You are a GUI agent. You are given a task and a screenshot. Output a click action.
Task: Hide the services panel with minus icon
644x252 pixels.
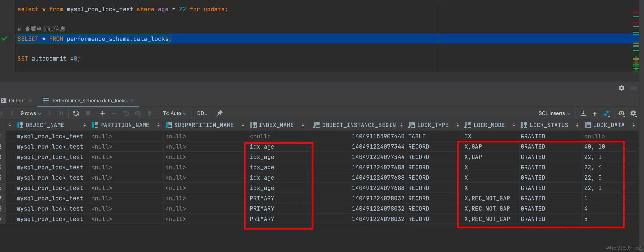pos(633,88)
